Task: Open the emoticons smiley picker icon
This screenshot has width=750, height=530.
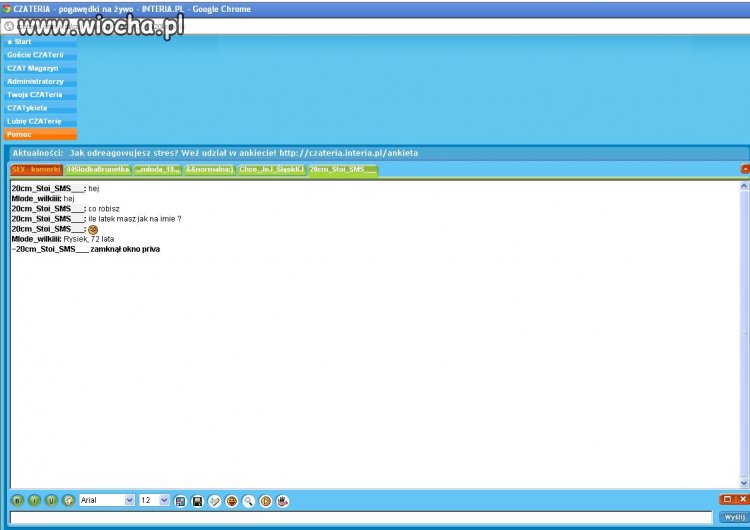Action: [232, 501]
